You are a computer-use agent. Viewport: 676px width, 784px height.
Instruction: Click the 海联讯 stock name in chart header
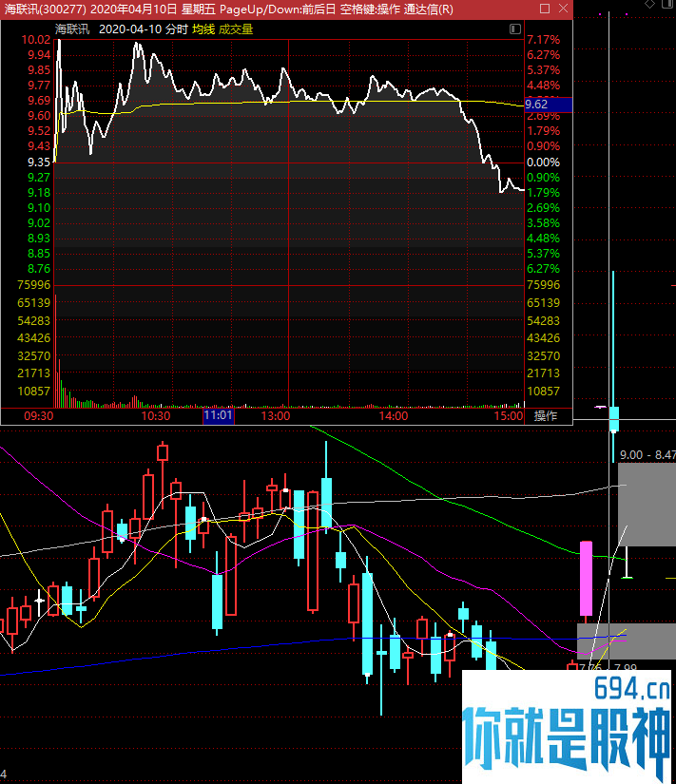(x=72, y=29)
